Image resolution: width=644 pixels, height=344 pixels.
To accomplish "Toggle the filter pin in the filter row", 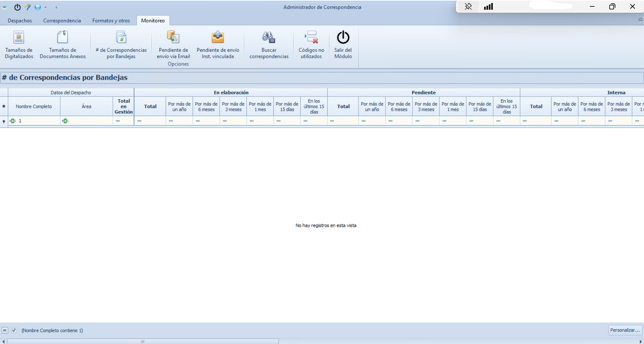I will (3, 121).
